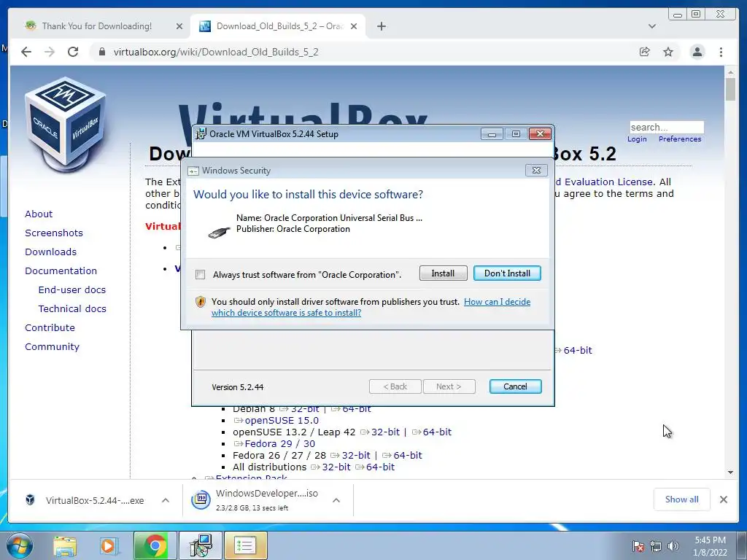This screenshot has height=560, width=747.
Task: View site information lock icon
Action: pos(101,52)
